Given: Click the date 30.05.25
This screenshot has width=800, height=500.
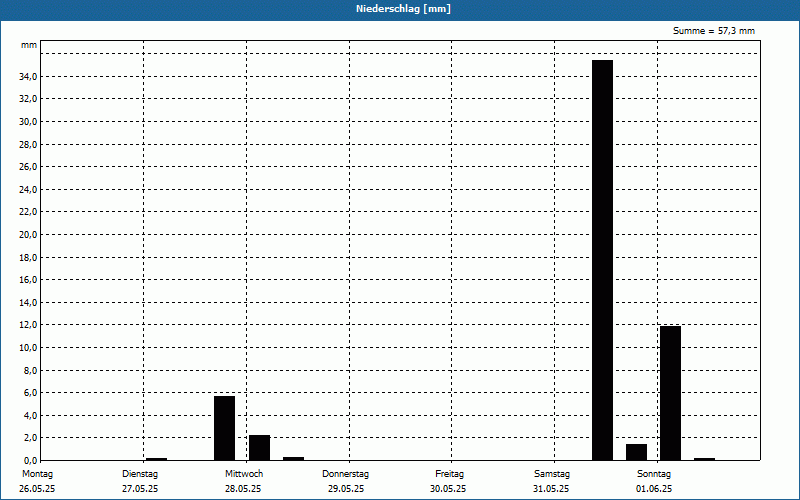Looking at the screenshot, I should (448, 489).
